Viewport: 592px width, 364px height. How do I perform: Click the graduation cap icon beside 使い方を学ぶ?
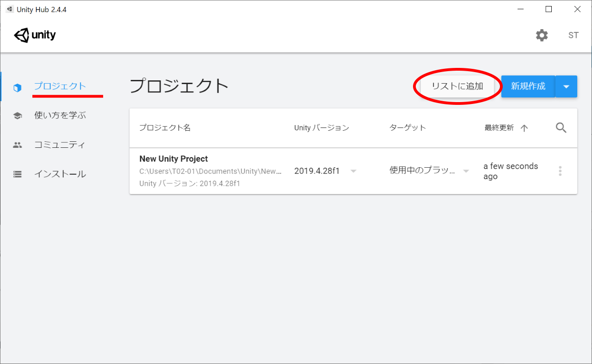18,116
